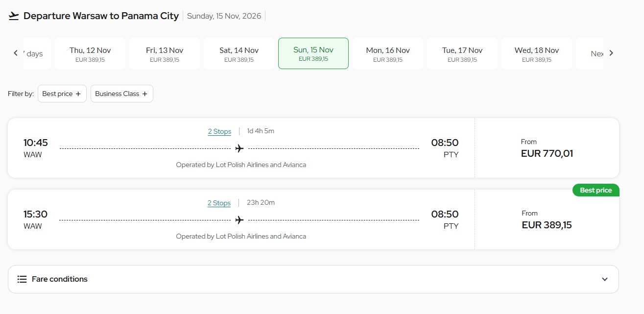Image resolution: width=644 pixels, height=314 pixels.
Task: Go to next dates with right arrow
Action: (x=611, y=53)
